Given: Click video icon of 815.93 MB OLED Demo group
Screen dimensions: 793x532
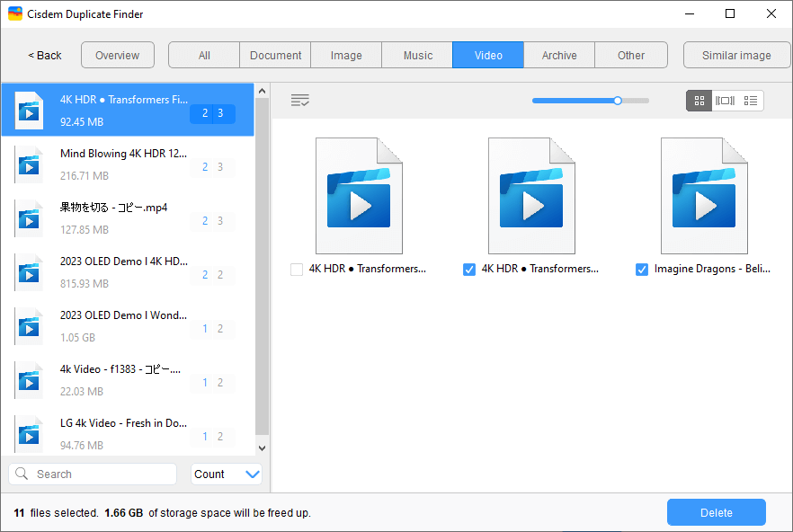Looking at the screenshot, I should (29, 272).
